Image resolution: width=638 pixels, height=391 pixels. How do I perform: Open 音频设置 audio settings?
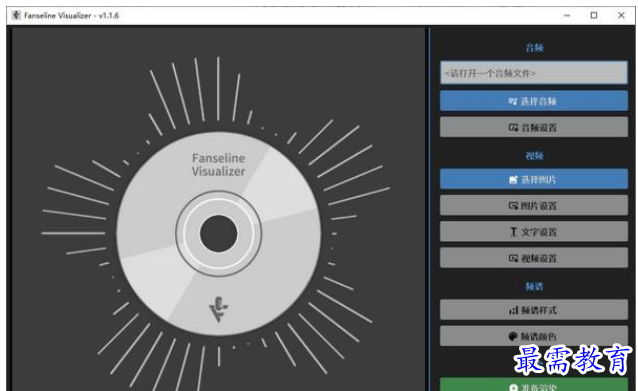pyautogui.click(x=533, y=127)
